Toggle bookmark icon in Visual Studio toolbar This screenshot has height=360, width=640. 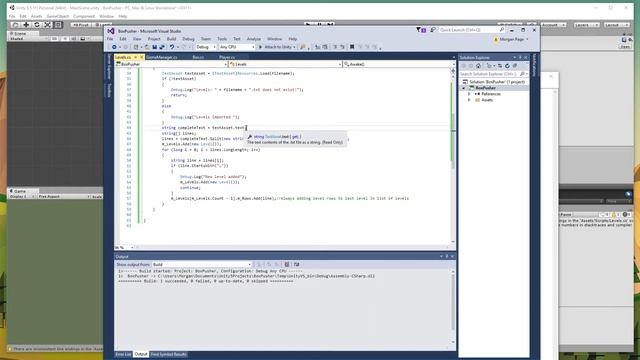coord(352,47)
